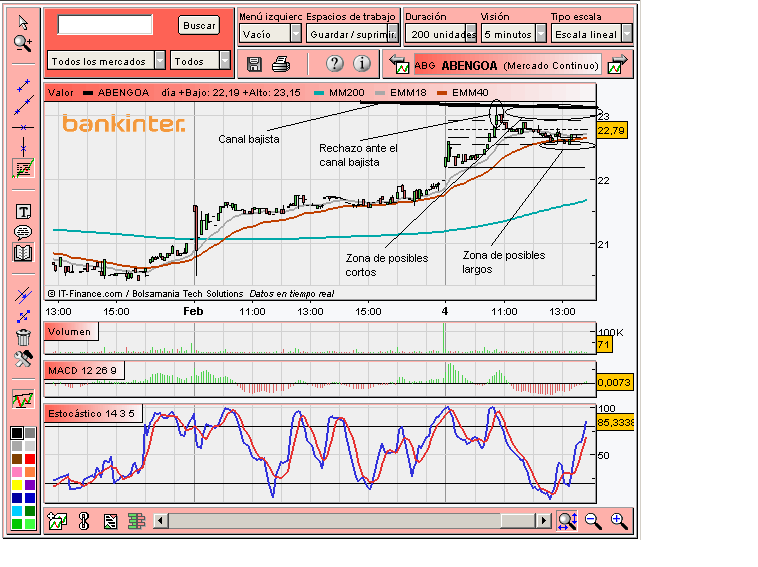Pick the cyan color swatch
758x567 pixels.
click(x=17, y=510)
